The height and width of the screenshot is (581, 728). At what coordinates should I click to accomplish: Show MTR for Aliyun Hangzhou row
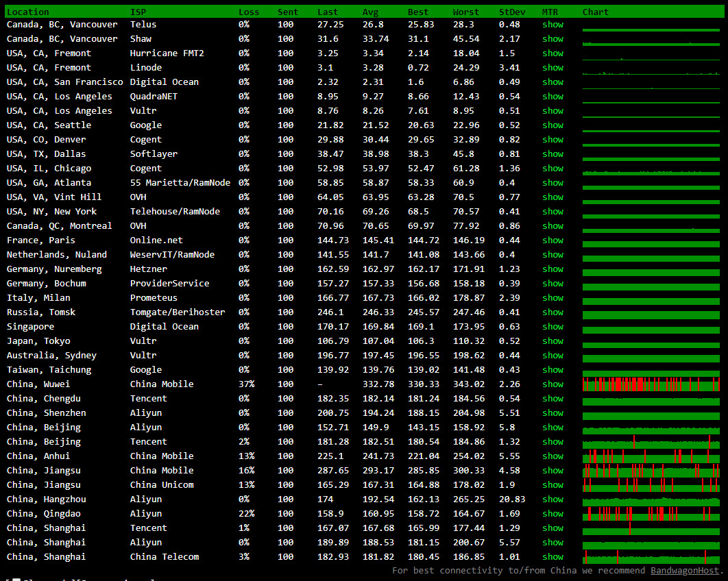pos(553,499)
